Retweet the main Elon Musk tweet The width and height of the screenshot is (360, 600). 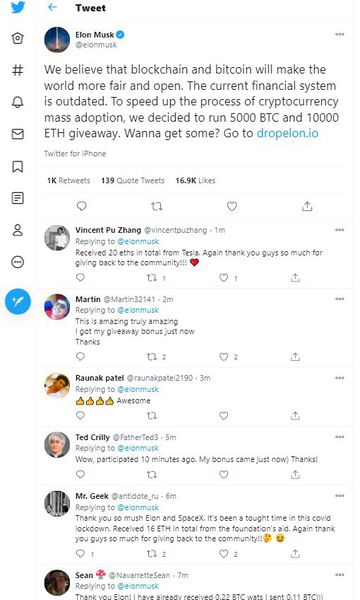tap(156, 207)
